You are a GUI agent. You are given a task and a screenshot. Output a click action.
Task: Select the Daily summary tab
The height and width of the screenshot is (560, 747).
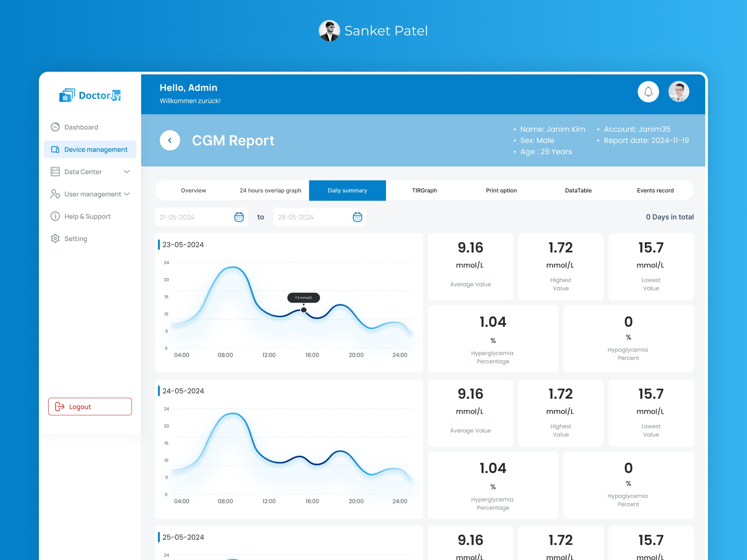coord(347,190)
